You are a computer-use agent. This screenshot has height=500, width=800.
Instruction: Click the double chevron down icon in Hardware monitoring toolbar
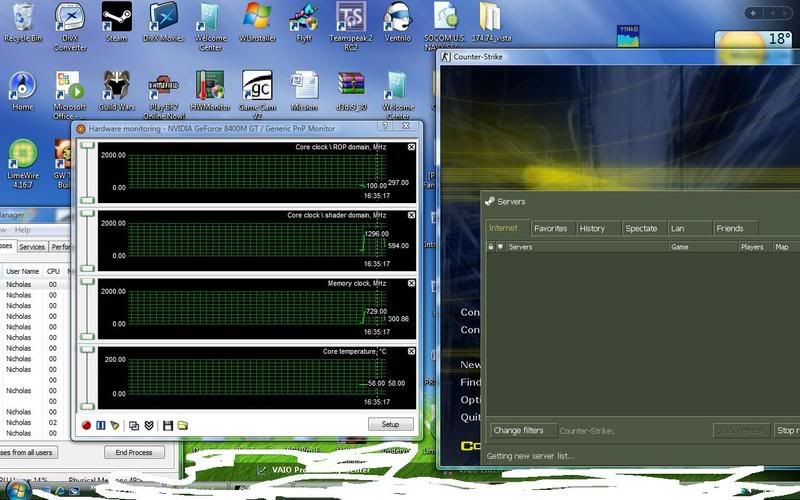coord(149,425)
